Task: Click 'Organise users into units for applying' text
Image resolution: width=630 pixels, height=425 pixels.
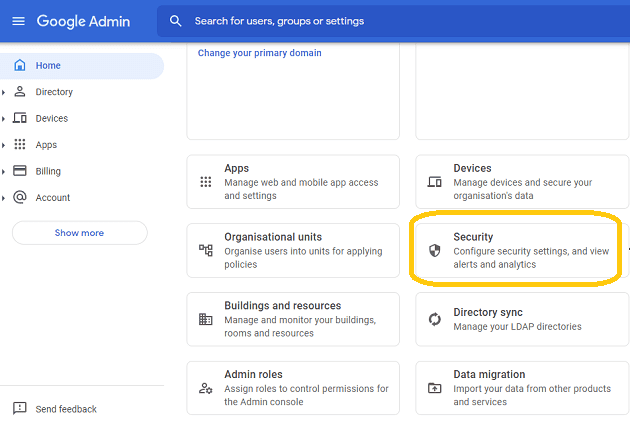Action: (303, 251)
